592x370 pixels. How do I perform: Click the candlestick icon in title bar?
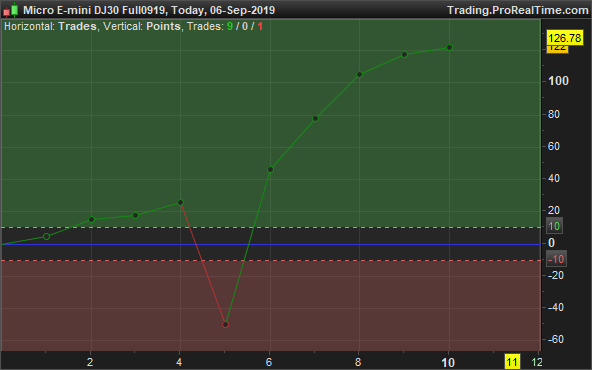[x=11, y=10]
